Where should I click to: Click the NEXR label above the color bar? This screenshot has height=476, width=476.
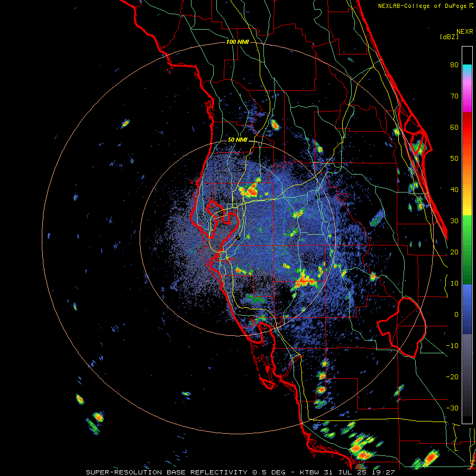coord(465,32)
